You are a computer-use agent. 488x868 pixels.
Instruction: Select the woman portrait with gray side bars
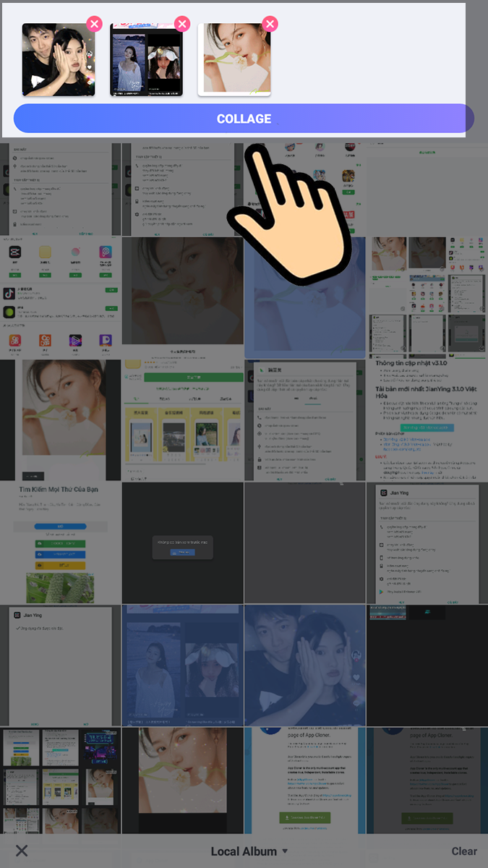tap(60, 420)
